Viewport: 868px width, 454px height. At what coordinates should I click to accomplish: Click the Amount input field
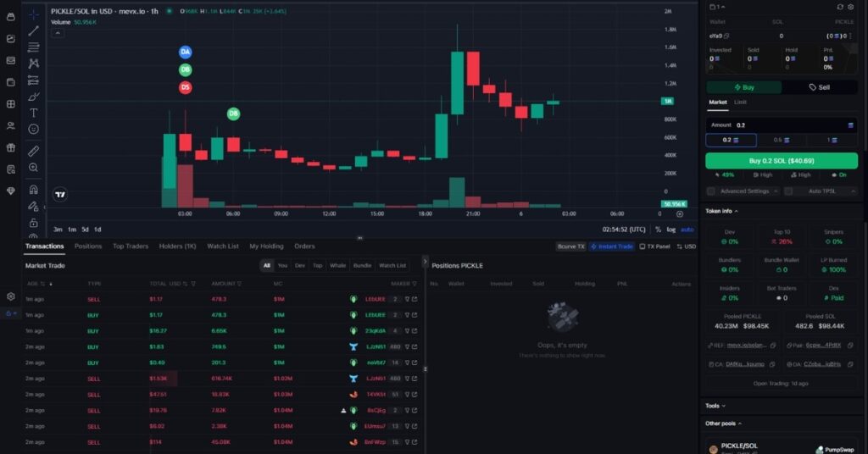[782, 125]
